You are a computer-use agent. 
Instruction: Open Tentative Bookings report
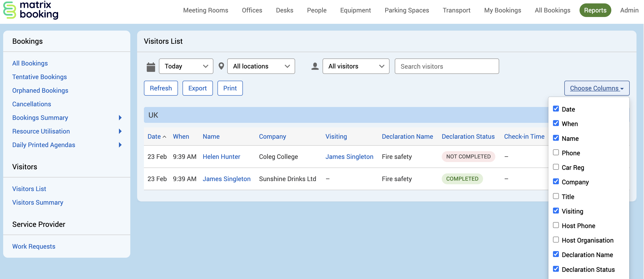pyautogui.click(x=39, y=77)
